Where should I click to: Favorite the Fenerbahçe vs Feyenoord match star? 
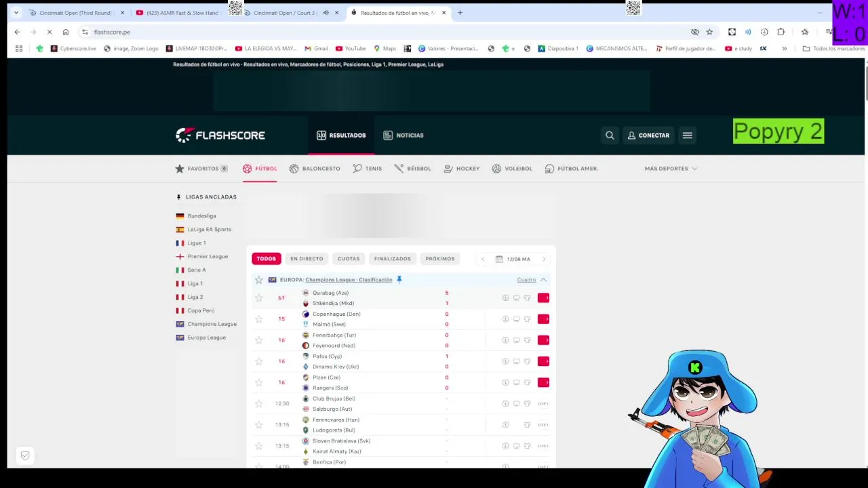tap(258, 340)
